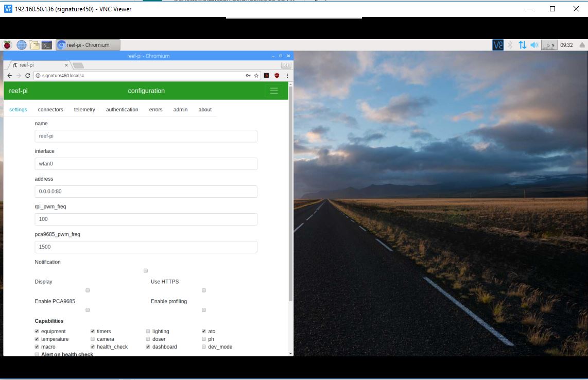Click the volume icon in the tray

point(534,45)
